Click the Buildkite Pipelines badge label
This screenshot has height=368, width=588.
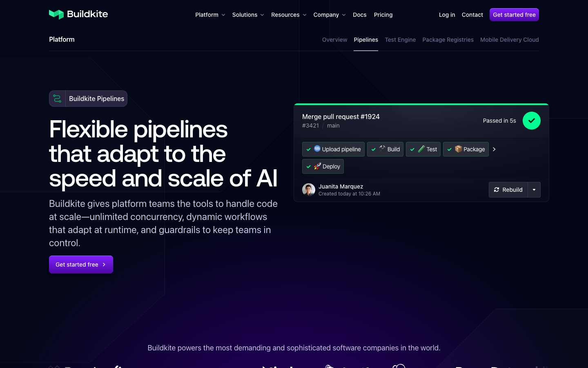click(97, 99)
